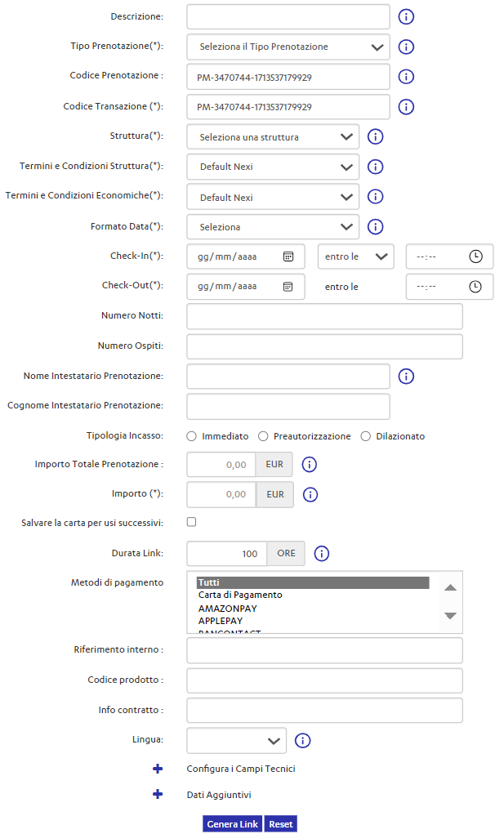The width and height of the screenshot is (504, 834).
Task: Click info icon for Importo Totale Prenotazione
Action: pos(310,465)
